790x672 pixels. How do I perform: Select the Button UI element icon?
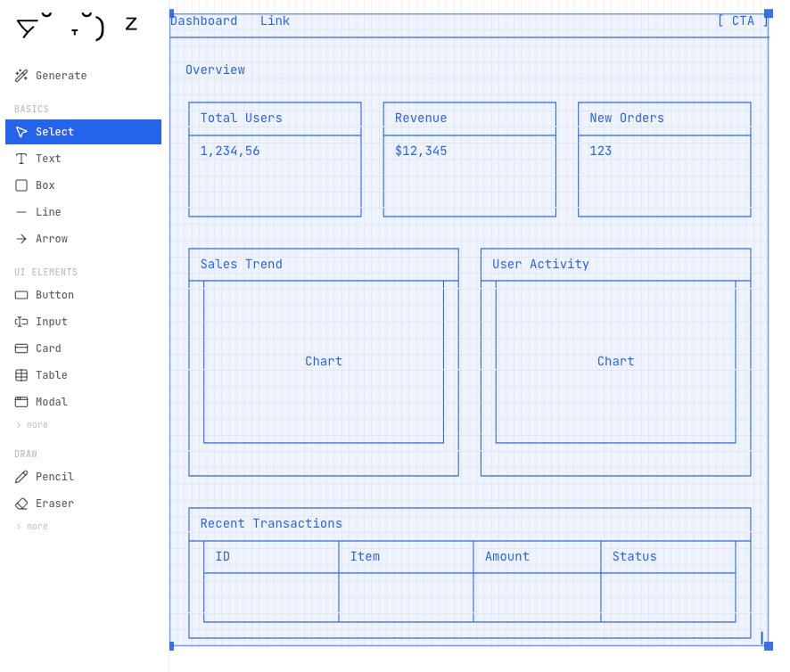[x=21, y=295]
